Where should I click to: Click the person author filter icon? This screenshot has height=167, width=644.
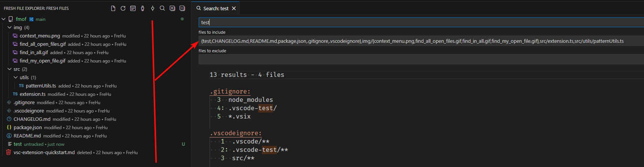point(143,8)
